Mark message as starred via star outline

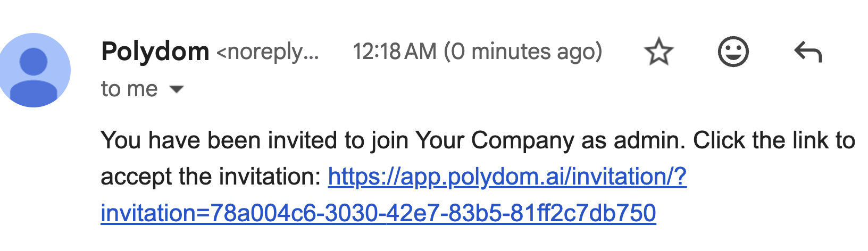659,52
